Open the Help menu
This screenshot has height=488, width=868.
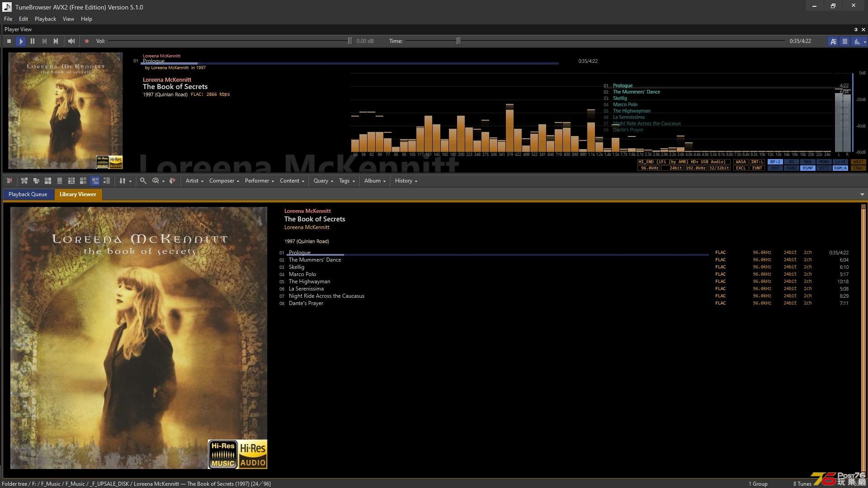click(x=86, y=19)
